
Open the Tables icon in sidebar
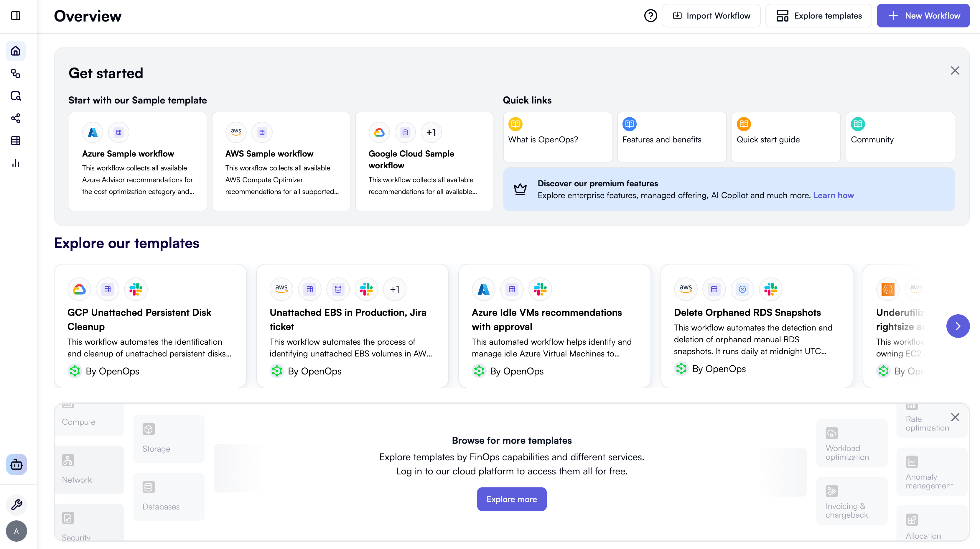[x=16, y=141]
